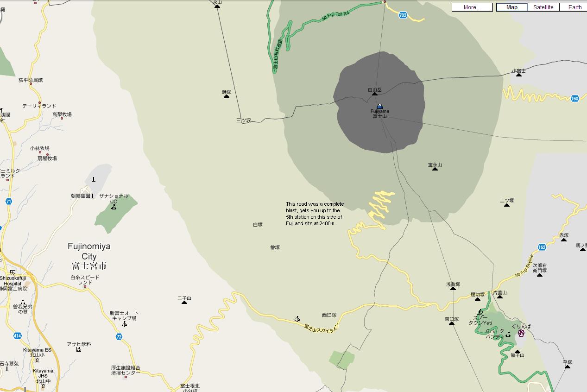Screen dimensions: 587x392
Task: Click the 白塚 label
Action: pyautogui.click(x=258, y=225)
